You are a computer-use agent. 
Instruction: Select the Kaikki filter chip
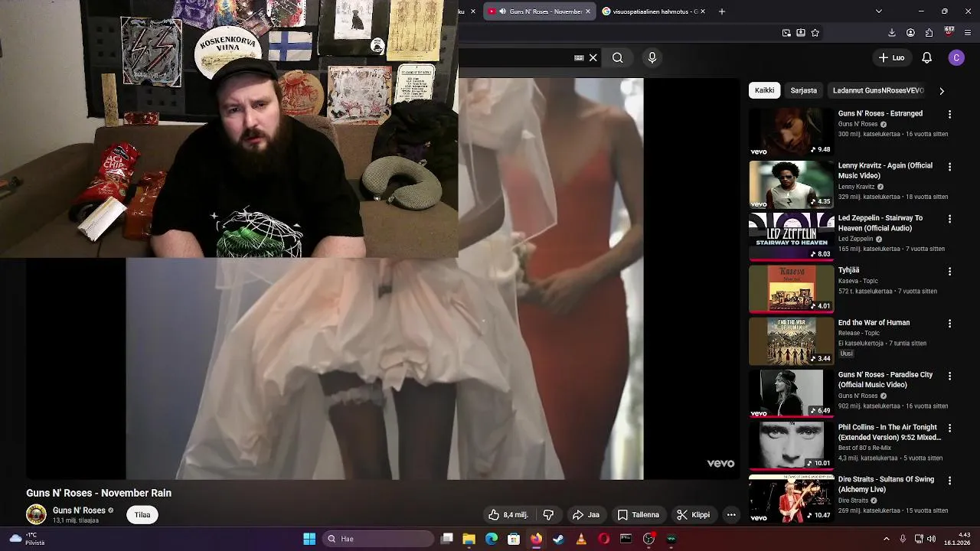pos(764,90)
